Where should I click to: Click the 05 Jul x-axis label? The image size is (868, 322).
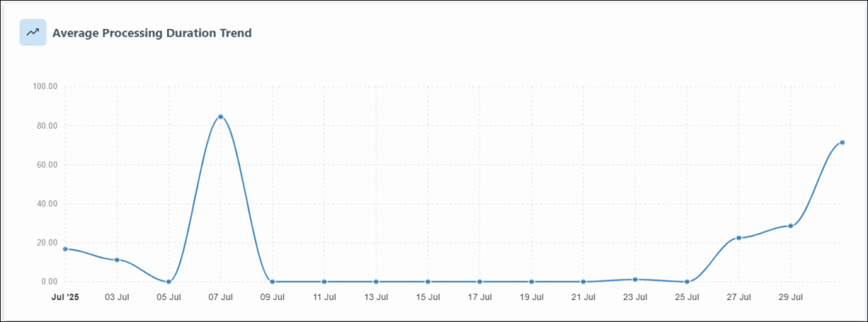pos(169,297)
